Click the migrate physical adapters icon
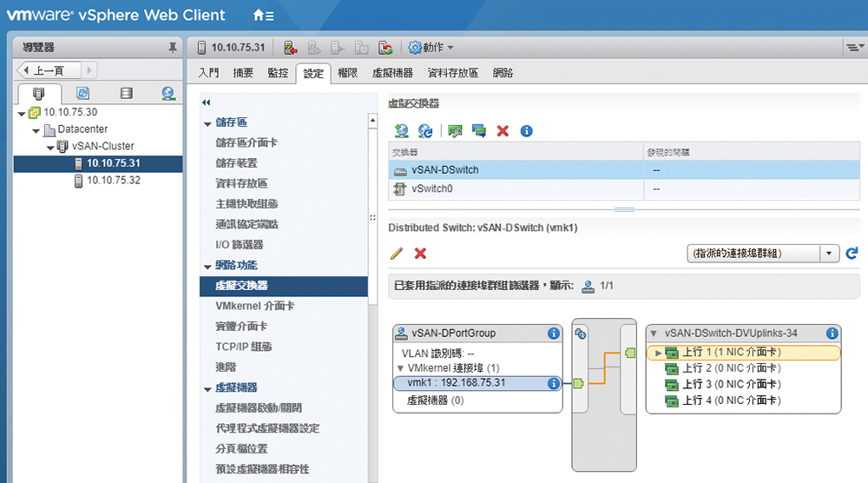 click(x=455, y=131)
